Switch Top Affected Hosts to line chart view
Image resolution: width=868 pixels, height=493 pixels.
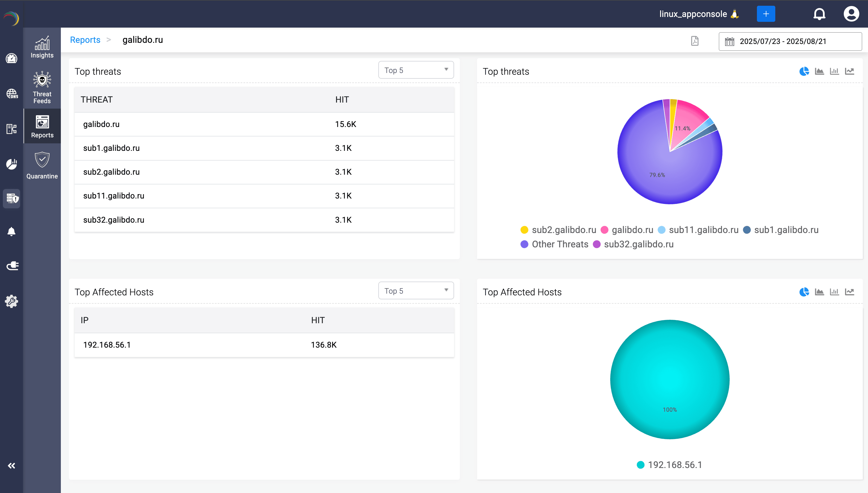click(850, 292)
